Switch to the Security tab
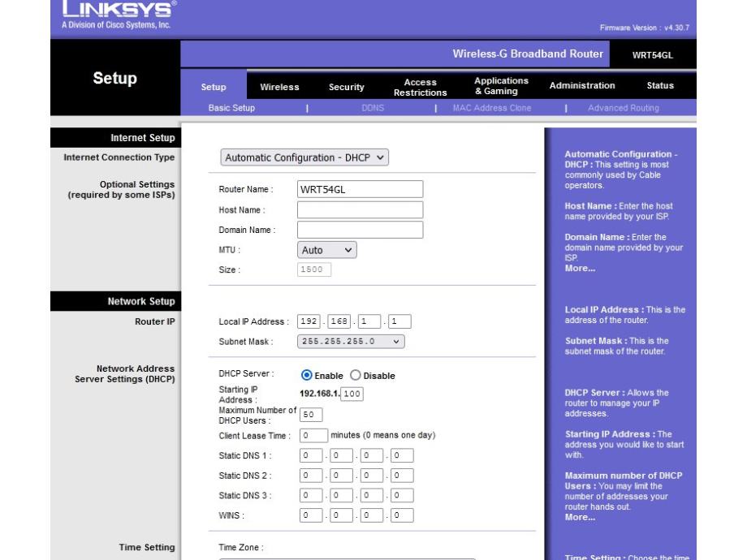 [346, 87]
